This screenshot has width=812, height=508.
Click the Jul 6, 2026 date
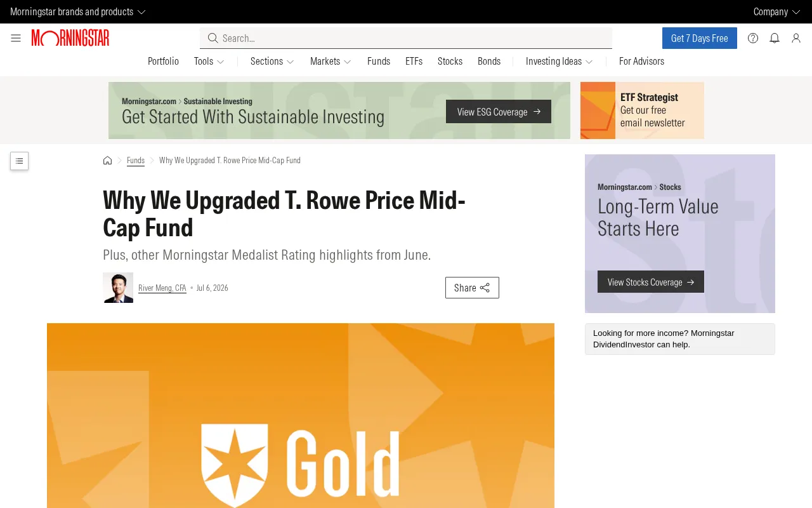[x=213, y=288]
